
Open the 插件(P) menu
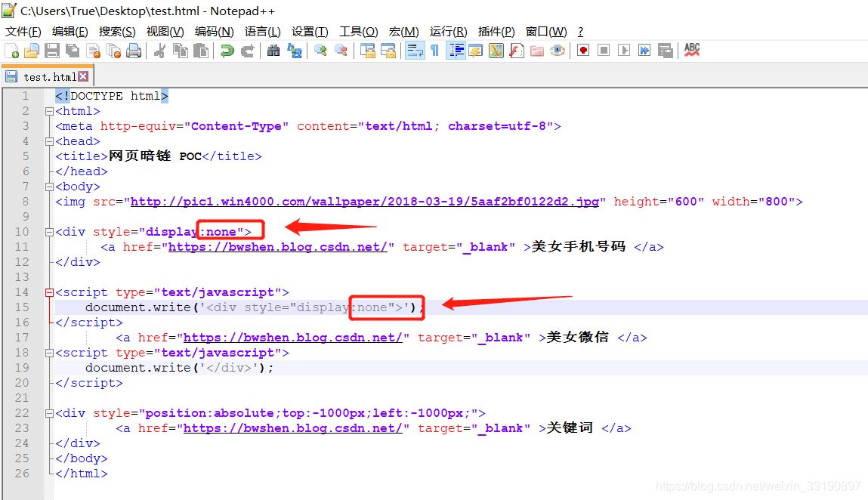point(496,32)
